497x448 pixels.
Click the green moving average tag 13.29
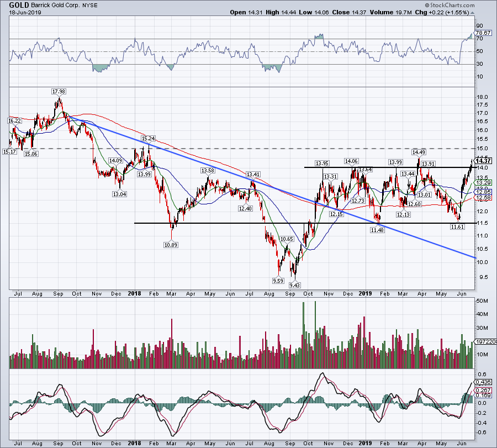click(483, 183)
